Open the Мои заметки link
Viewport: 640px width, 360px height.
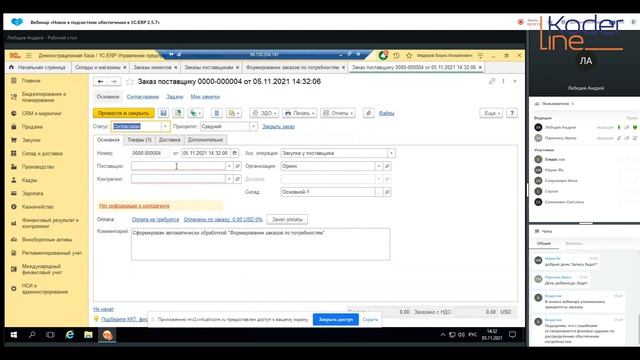[x=205, y=97]
